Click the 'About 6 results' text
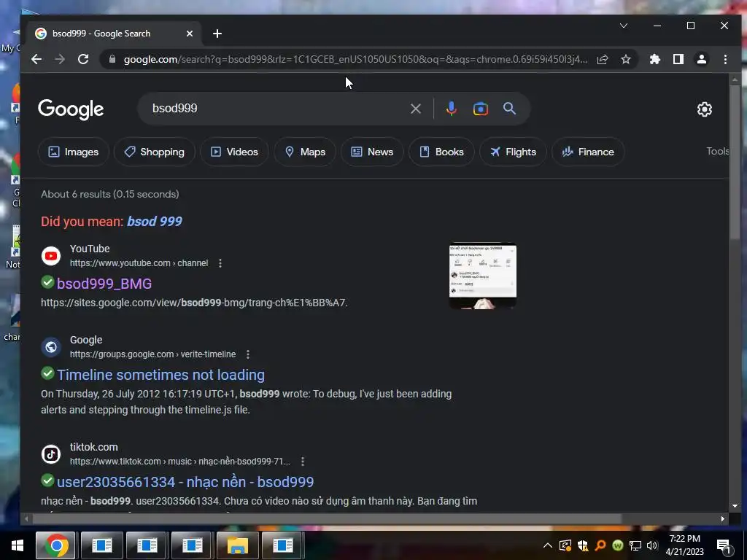 point(110,194)
